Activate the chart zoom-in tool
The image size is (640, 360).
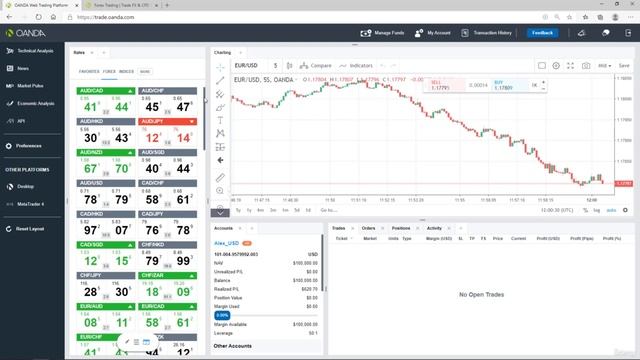point(220,191)
